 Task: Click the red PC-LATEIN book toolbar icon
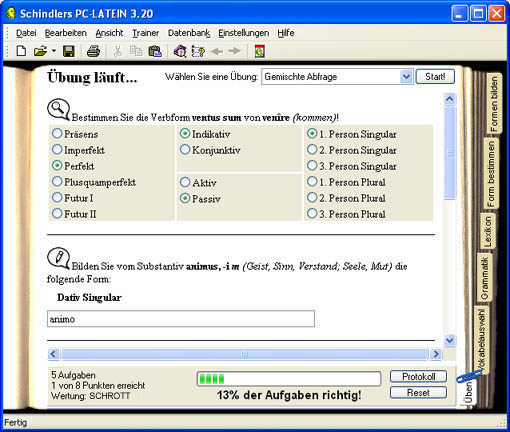[260, 51]
